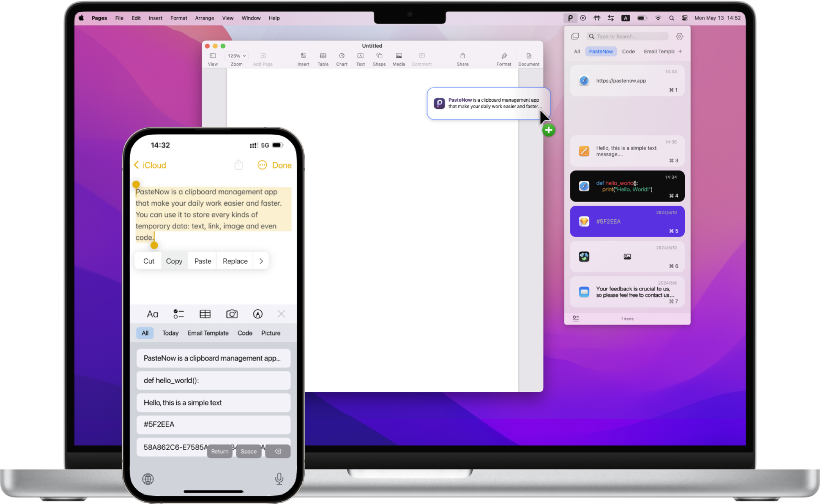The image size is (820, 504).
Task: Open the camera tool on iPhone toolbar
Action: point(231,314)
